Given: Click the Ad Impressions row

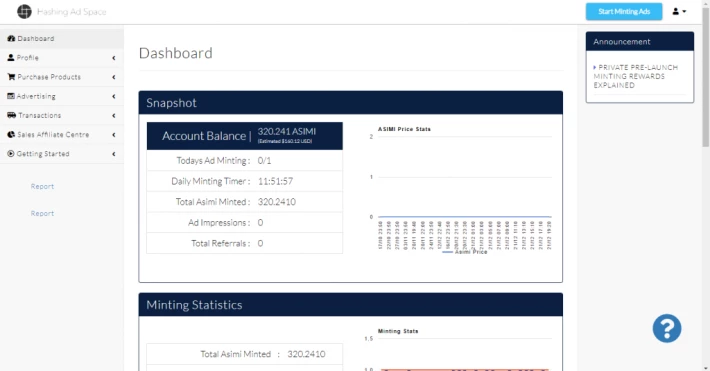Looking at the screenshot, I should [x=245, y=222].
